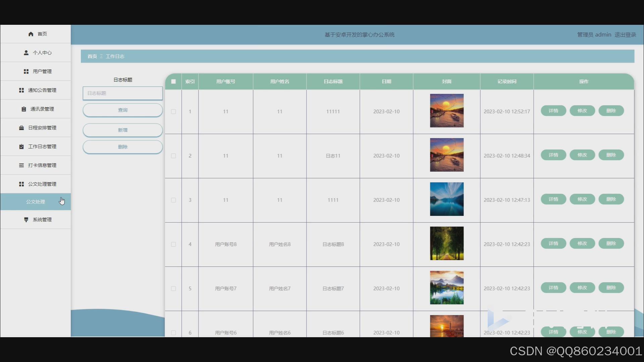Open the 首页 menu item
Viewport: 644px width, 362px height.
click(36, 34)
